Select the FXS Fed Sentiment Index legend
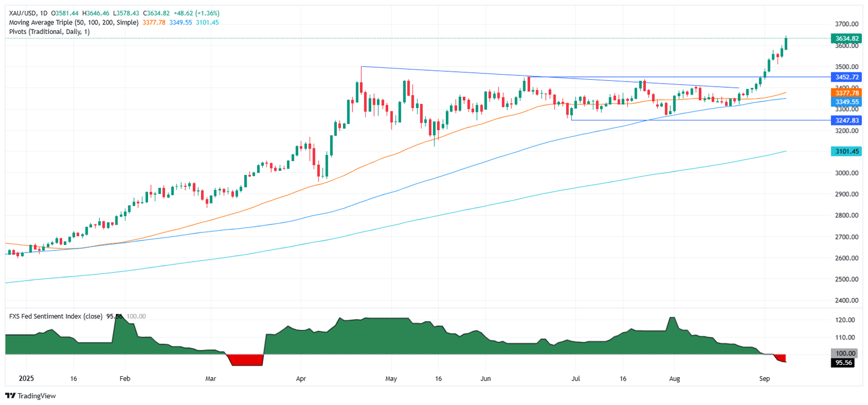This screenshot has height=405, width=868. (x=54, y=317)
